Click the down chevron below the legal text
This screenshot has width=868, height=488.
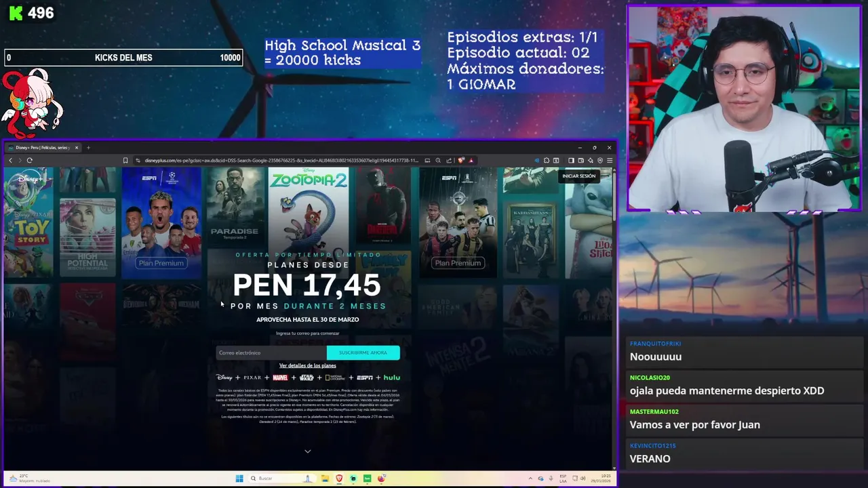click(308, 451)
